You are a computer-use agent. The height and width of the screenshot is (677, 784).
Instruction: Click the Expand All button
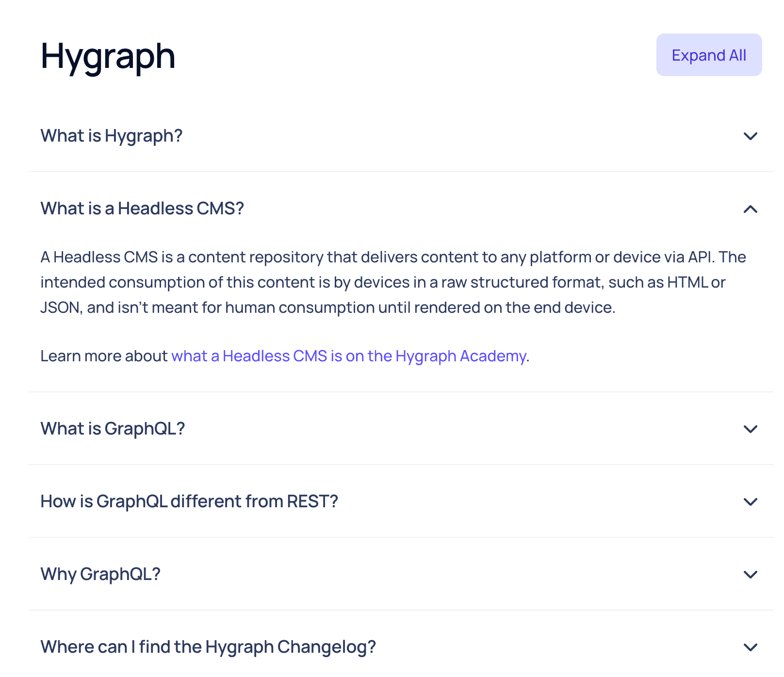(708, 55)
